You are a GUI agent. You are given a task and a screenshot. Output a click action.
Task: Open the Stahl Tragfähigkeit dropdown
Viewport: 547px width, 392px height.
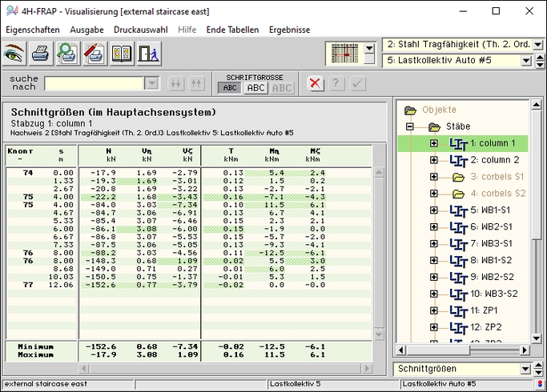(x=526, y=45)
